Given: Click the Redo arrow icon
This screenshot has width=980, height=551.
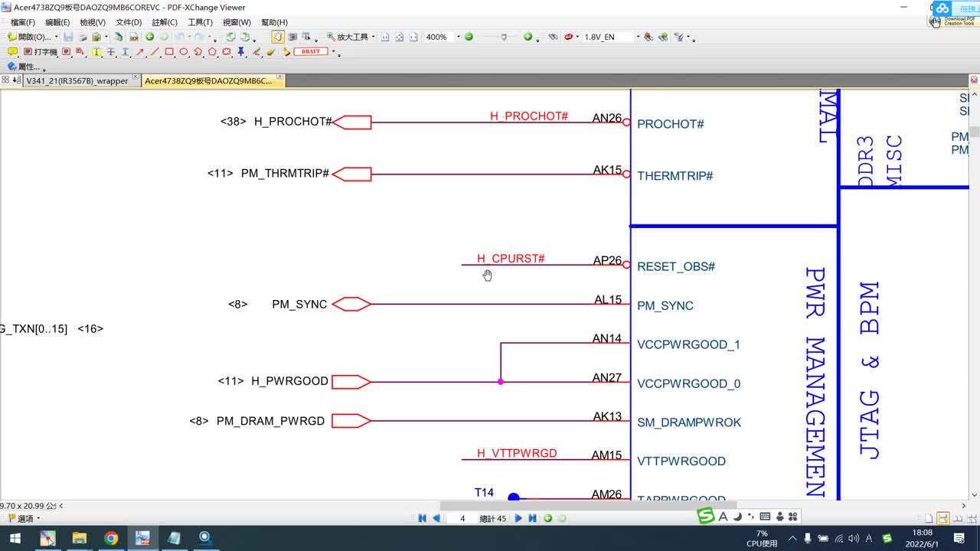Looking at the screenshot, I should point(198,37).
